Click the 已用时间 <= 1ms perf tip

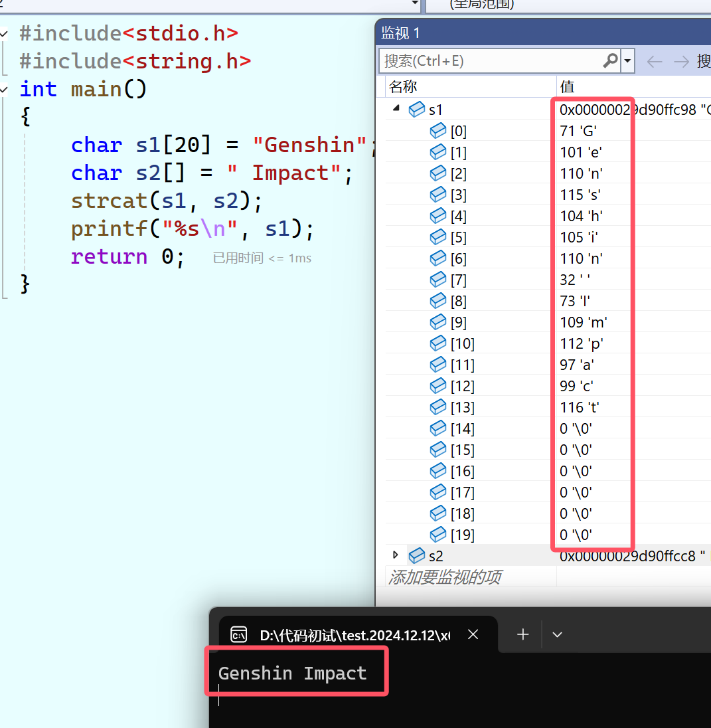click(262, 258)
